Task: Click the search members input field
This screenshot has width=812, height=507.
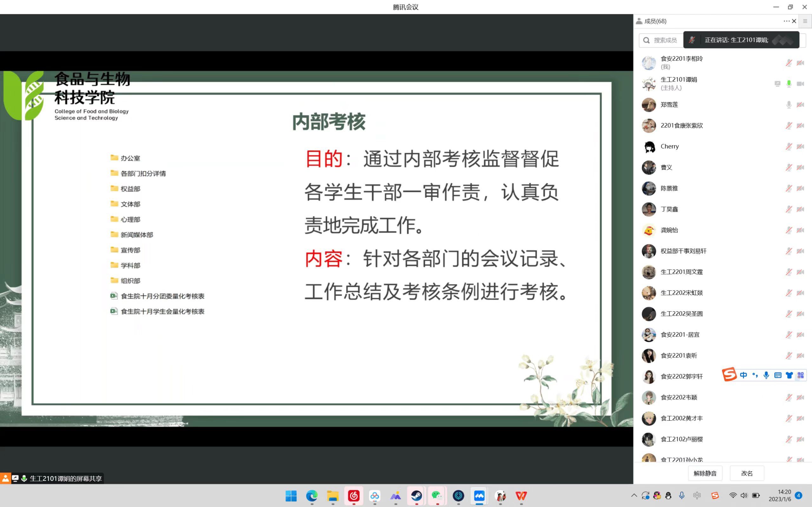Action: (665, 40)
